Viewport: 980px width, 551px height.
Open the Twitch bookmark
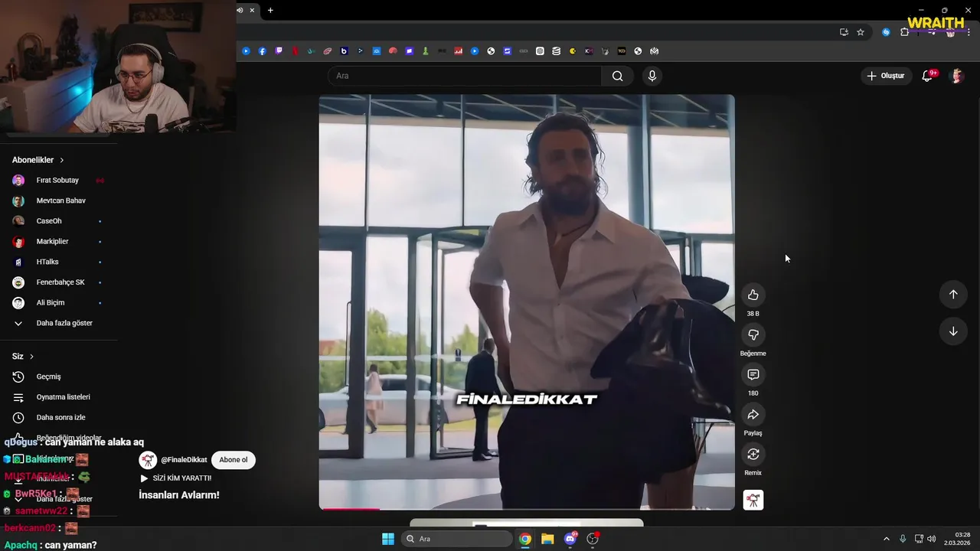coord(279,51)
